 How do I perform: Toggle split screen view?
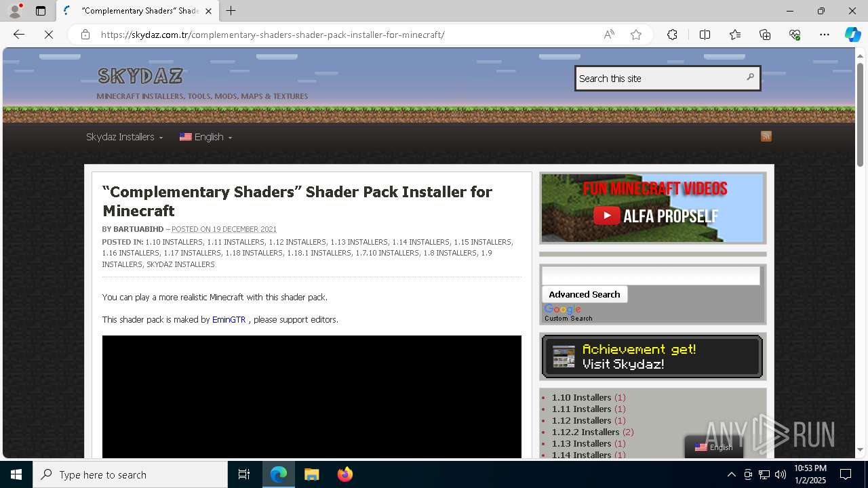pyautogui.click(x=705, y=35)
